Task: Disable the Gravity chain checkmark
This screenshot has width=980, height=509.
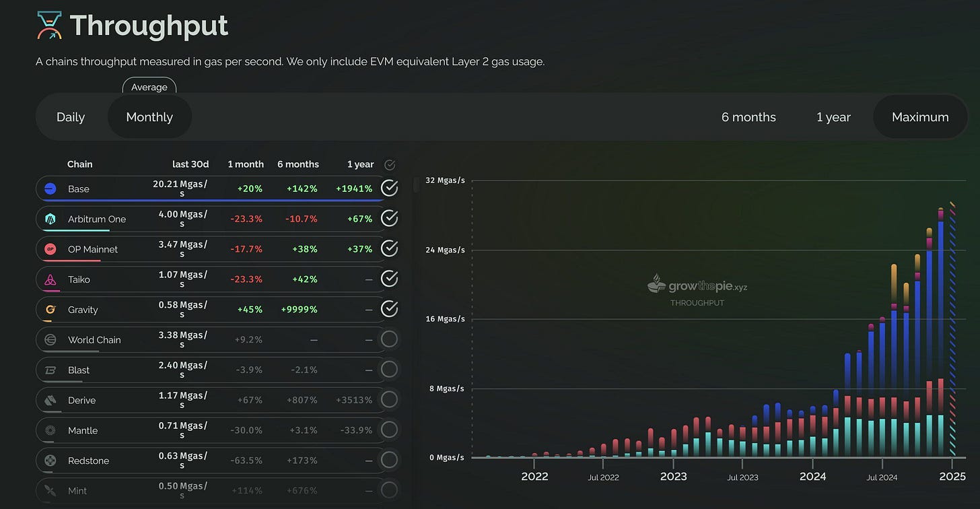Action: (389, 309)
